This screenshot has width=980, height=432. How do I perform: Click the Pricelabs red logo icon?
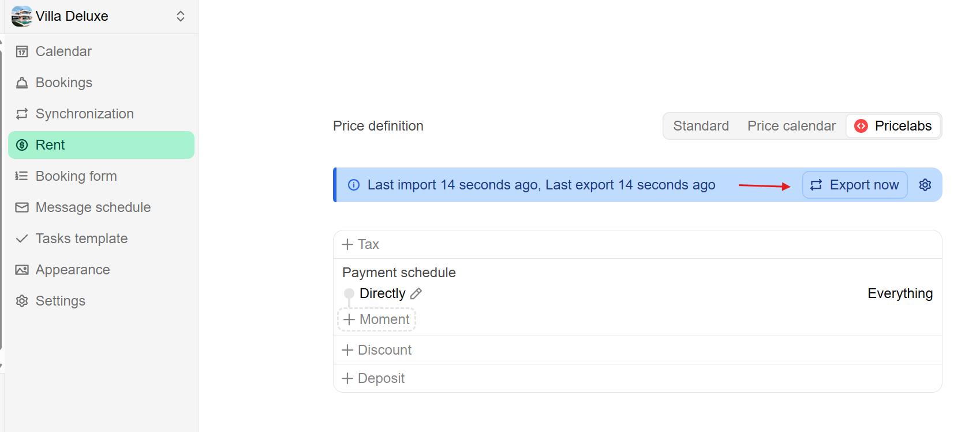pos(861,126)
